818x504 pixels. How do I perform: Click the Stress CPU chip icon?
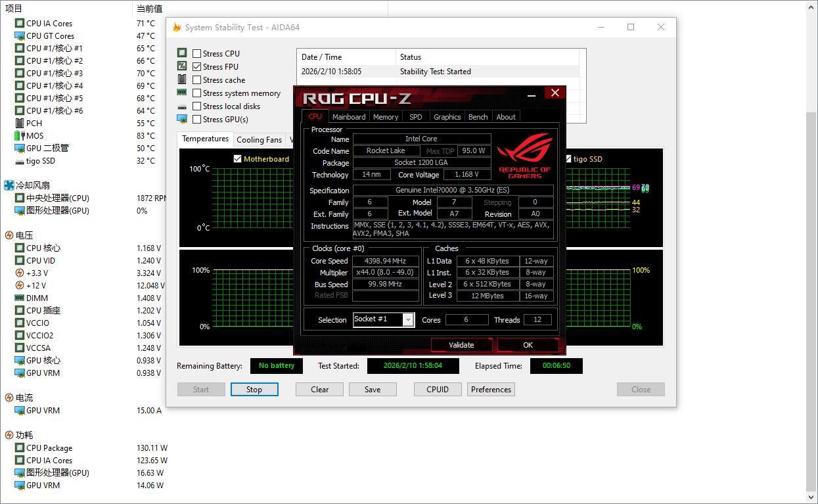click(182, 53)
